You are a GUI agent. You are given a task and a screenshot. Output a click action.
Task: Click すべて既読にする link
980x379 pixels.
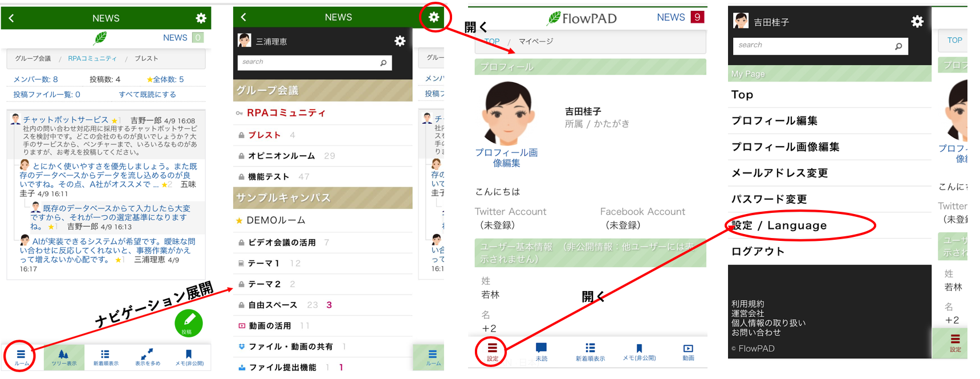coord(147,94)
